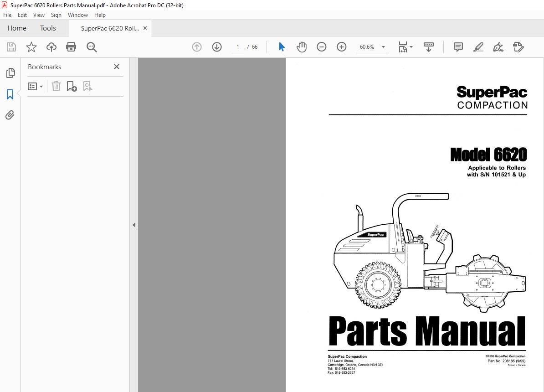
Task: Delete selected bookmark trash icon
Action: [56, 86]
